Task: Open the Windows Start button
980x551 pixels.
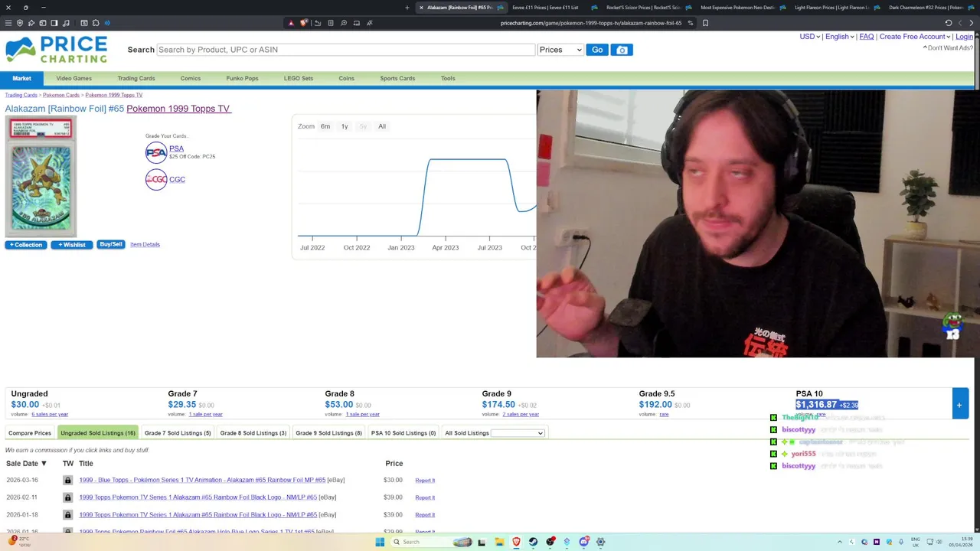Action: [380, 542]
